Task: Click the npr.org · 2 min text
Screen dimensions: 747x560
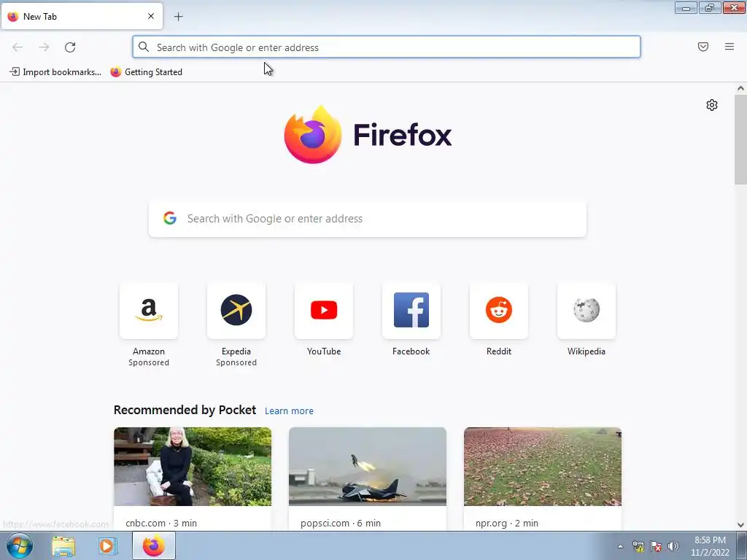Action: (x=507, y=523)
